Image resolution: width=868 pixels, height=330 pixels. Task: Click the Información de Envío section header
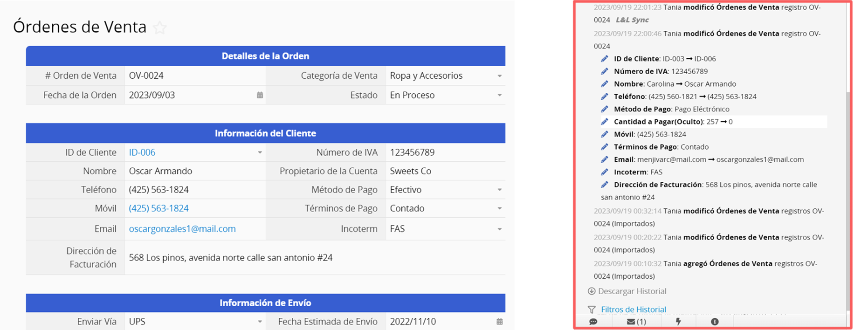[266, 303]
